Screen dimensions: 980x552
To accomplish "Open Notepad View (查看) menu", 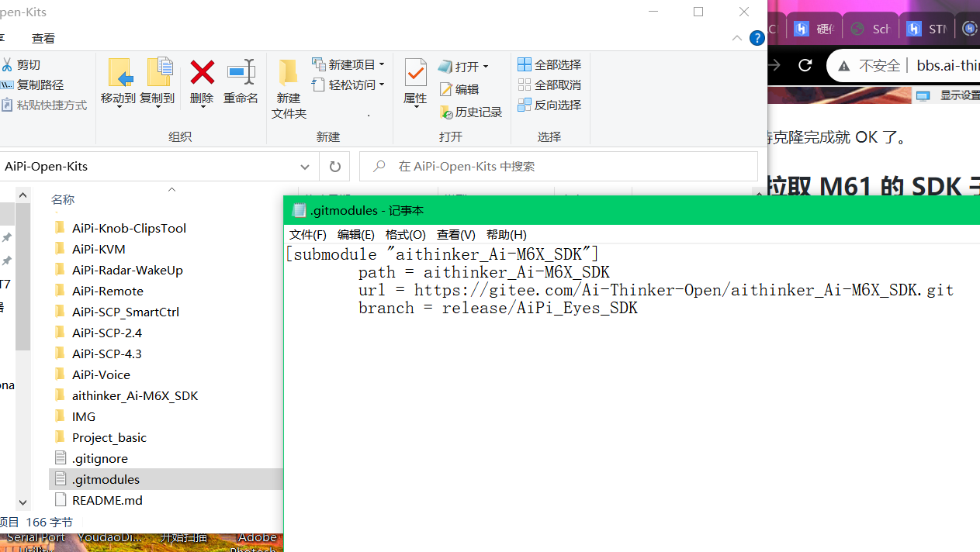I will click(x=456, y=234).
